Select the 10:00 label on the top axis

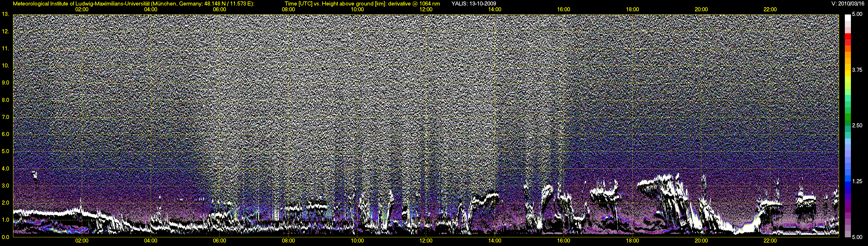[357, 10]
